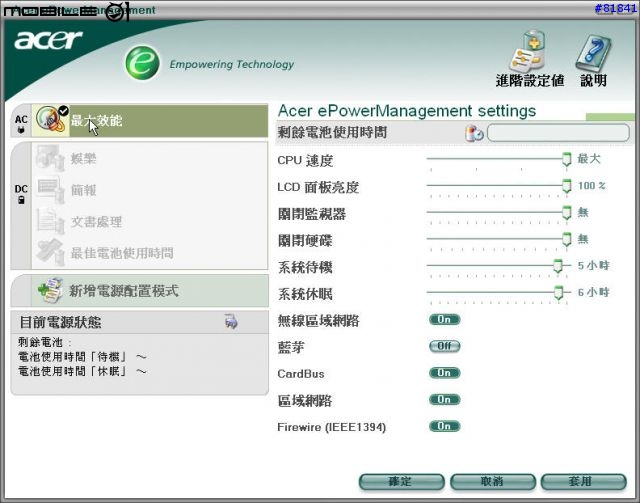
Task: Click the 新增電源配置模式 plus icon
Action: (x=50, y=290)
